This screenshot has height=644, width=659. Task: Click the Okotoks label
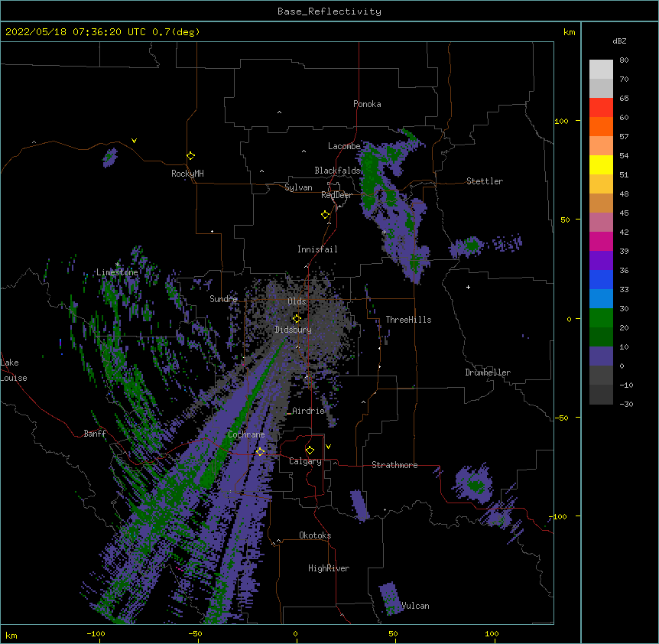[315, 535]
